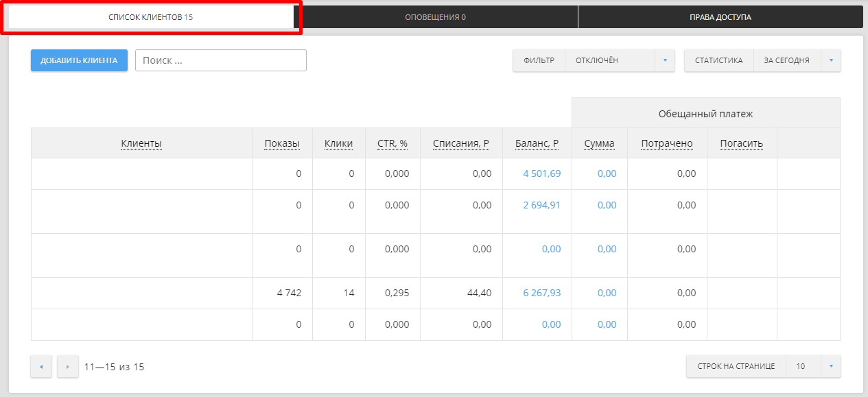This screenshot has width=868, height=397.
Task: Expand the statistics period dropdown arrow
Action: tap(830, 60)
